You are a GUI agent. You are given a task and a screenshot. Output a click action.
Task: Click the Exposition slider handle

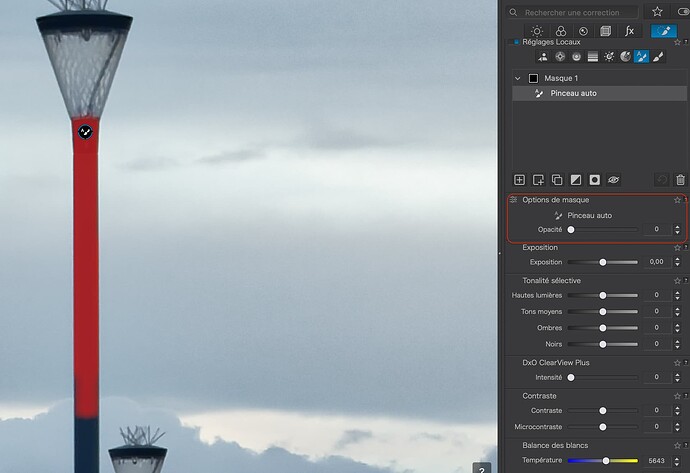[602, 262]
